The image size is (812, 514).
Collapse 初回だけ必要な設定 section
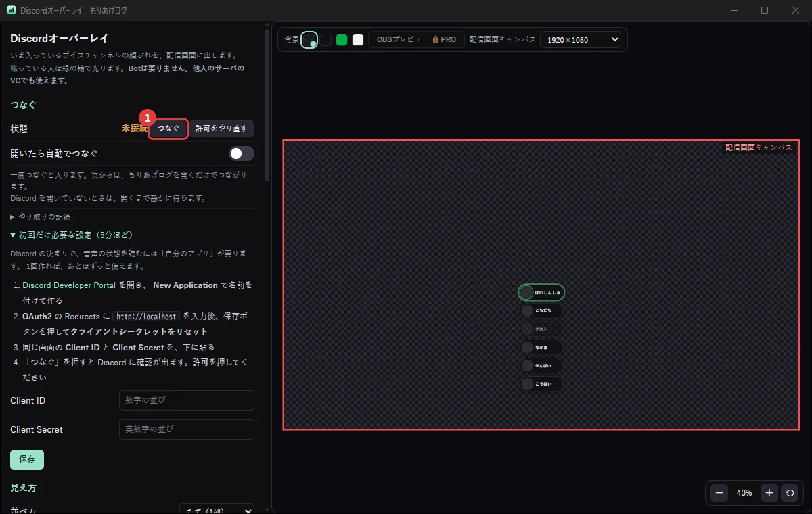click(x=71, y=235)
